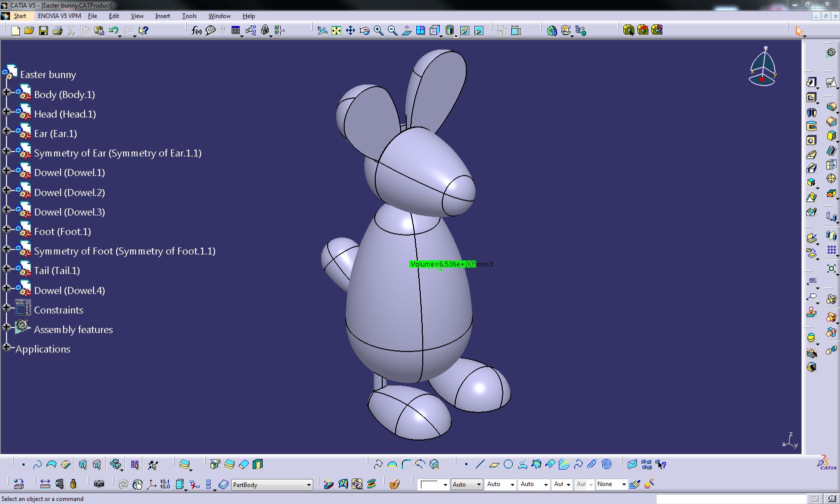840x504 pixels.
Task: Select Foot (Foot.1) in the tree
Action: pyautogui.click(x=63, y=231)
